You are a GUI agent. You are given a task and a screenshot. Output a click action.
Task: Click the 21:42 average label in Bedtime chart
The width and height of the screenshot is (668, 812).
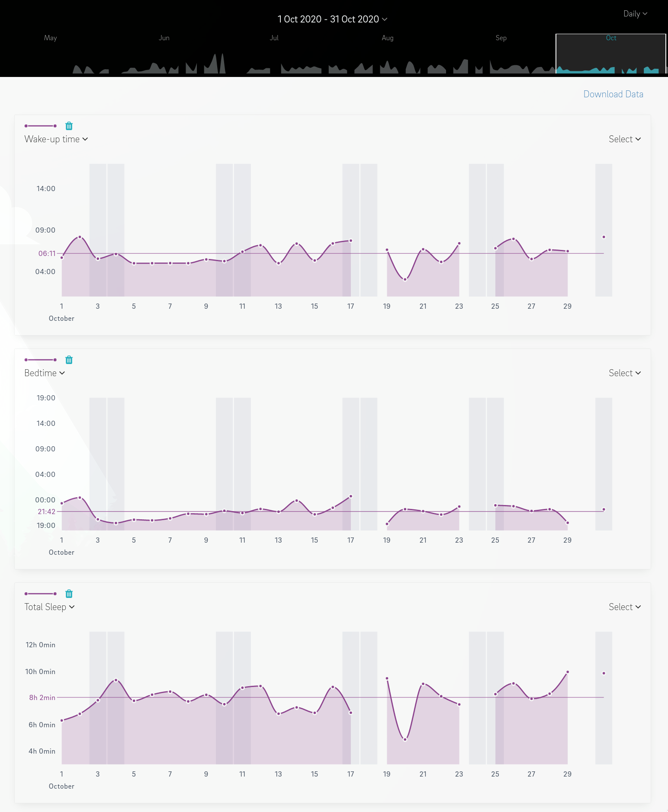[46, 511]
